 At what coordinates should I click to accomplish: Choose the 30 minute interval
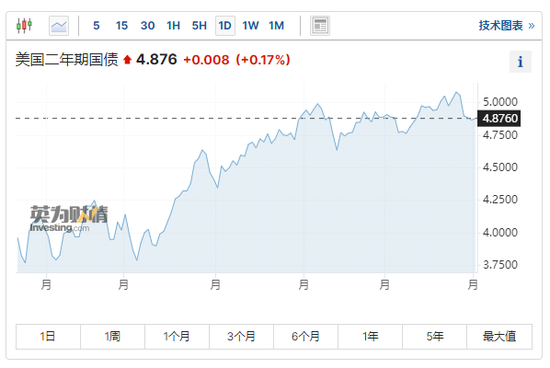click(x=148, y=26)
